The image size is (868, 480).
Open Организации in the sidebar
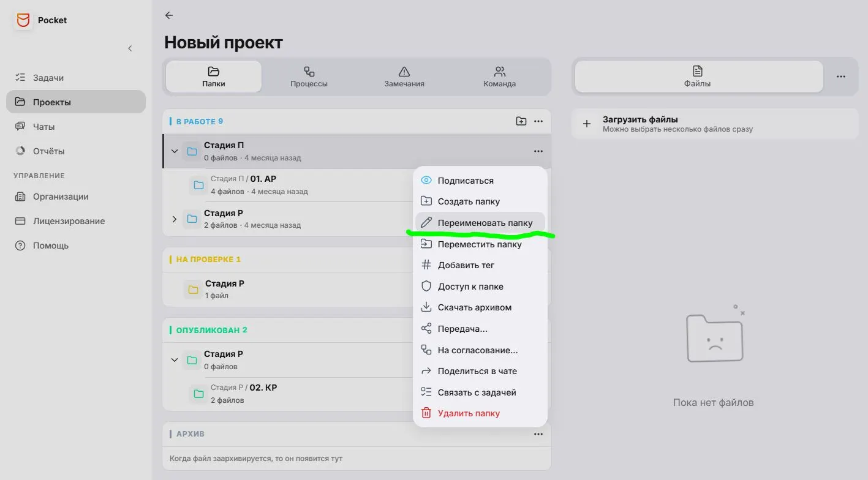click(x=76, y=197)
